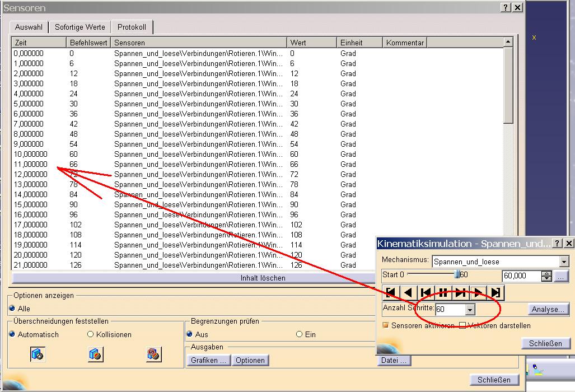Open help for the Sensoren dialog
This screenshot has height=392, width=575.
[x=506, y=7]
